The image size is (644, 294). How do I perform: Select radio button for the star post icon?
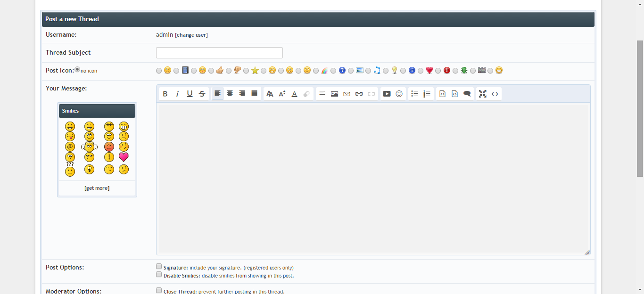pos(246,71)
